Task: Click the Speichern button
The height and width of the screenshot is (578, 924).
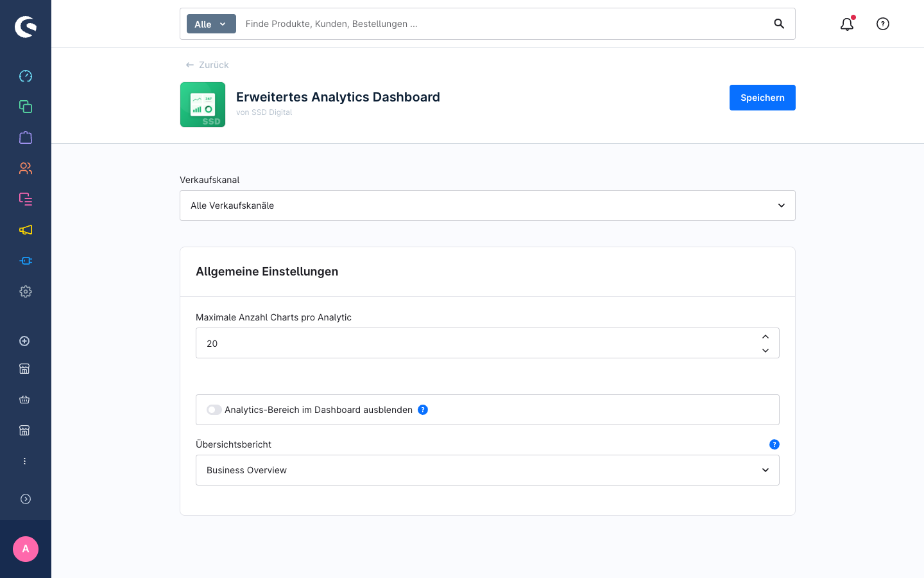Action: 762,98
